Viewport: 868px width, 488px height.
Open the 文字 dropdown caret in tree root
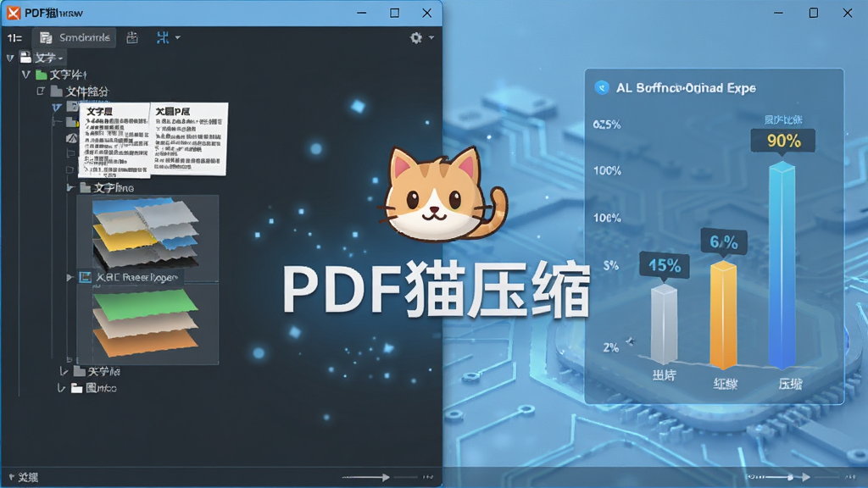pos(60,58)
